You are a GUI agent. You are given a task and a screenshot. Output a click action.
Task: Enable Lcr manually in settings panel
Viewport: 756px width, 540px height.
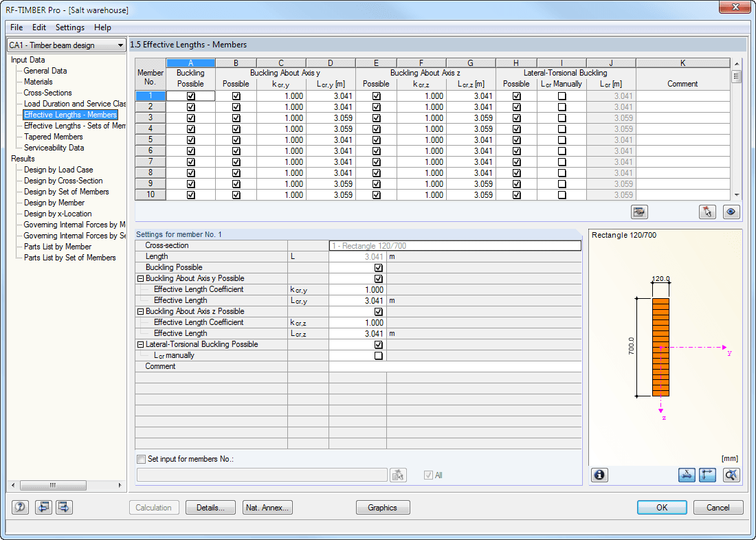(x=379, y=356)
